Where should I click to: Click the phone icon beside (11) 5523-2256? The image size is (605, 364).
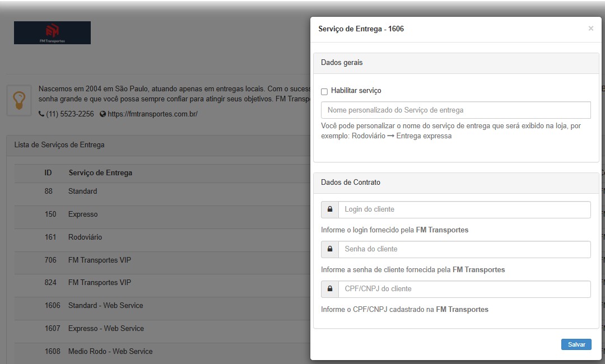point(41,114)
